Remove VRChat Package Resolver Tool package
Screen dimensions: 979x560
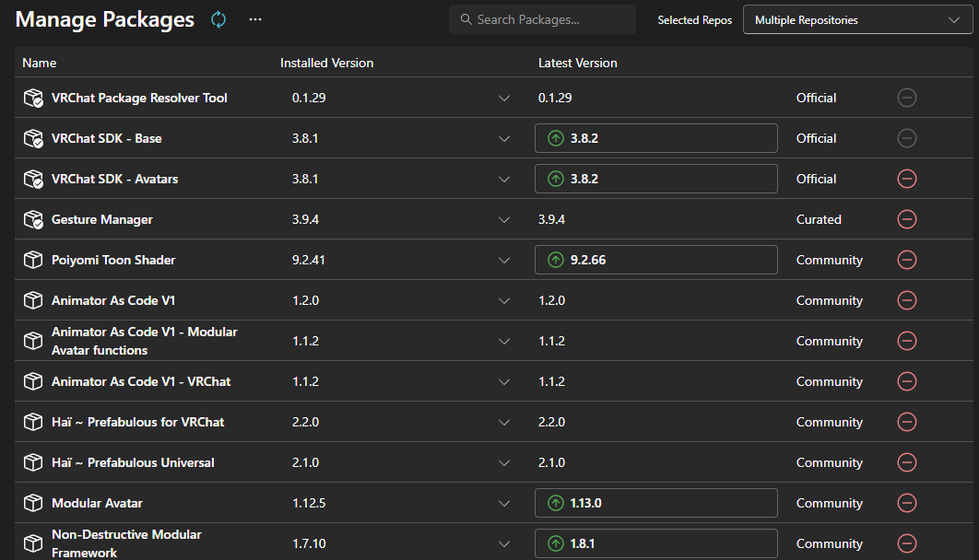[906, 98]
